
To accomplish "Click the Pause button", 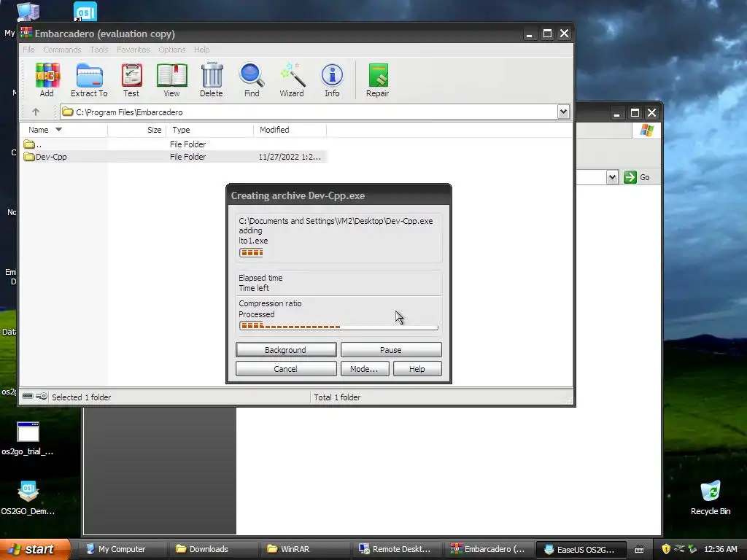I will click(x=391, y=350).
